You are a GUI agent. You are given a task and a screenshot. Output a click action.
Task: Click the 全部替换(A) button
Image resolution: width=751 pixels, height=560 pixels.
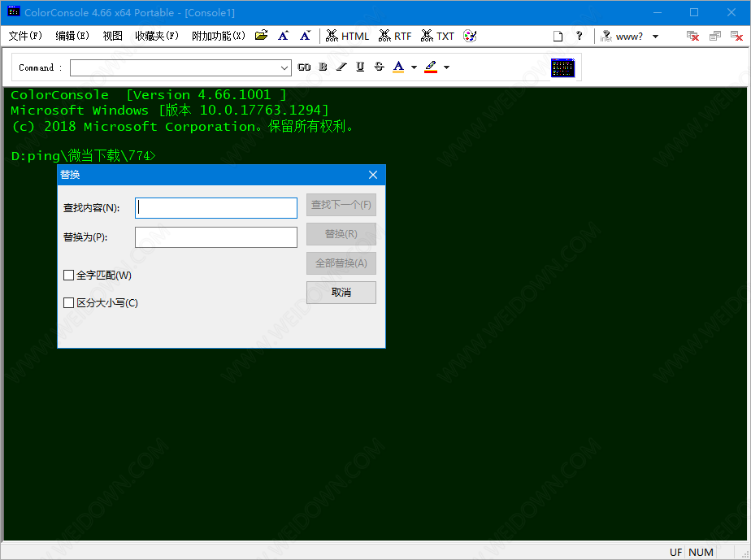(341, 263)
